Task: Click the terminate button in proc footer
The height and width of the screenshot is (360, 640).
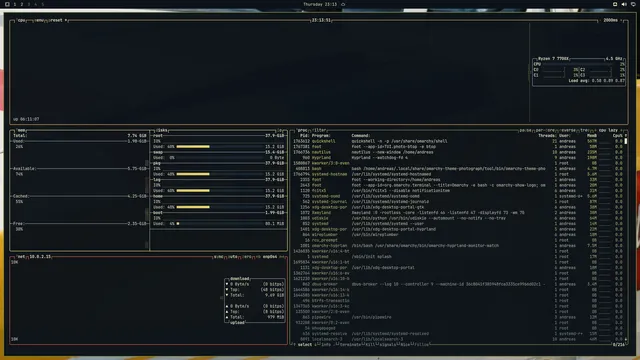Action: click(x=350, y=345)
